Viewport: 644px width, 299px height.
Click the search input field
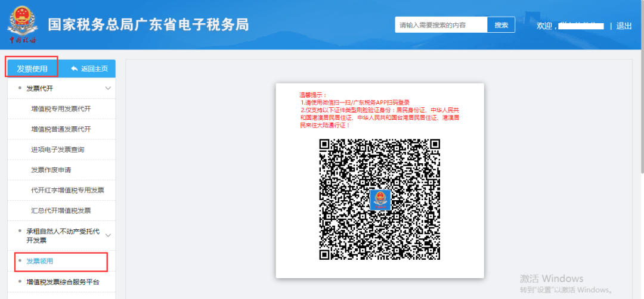441,25
